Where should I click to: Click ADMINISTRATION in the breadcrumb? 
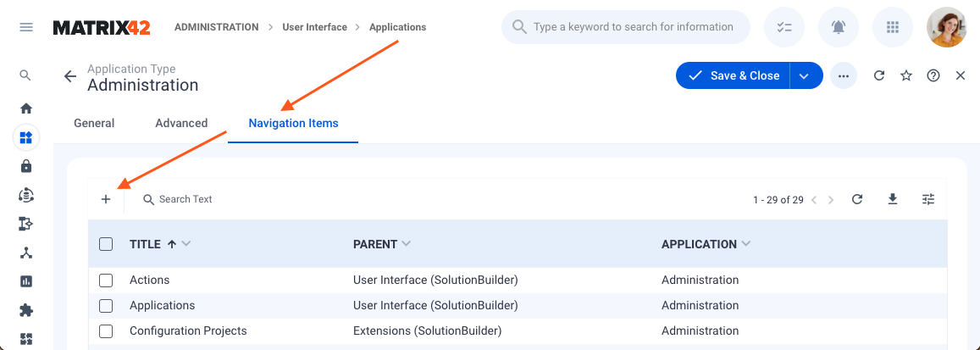(216, 27)
